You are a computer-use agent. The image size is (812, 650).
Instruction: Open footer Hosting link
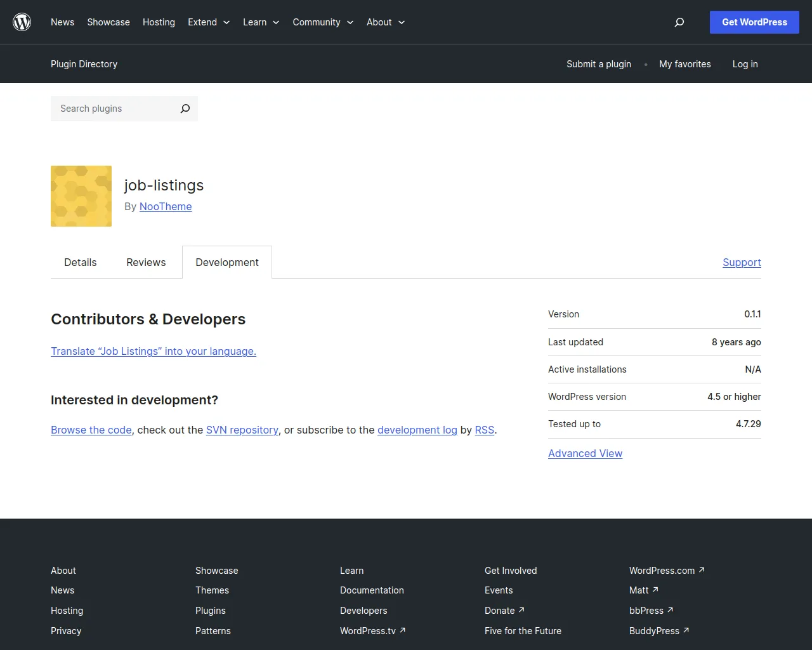click(x=67, y=611)
